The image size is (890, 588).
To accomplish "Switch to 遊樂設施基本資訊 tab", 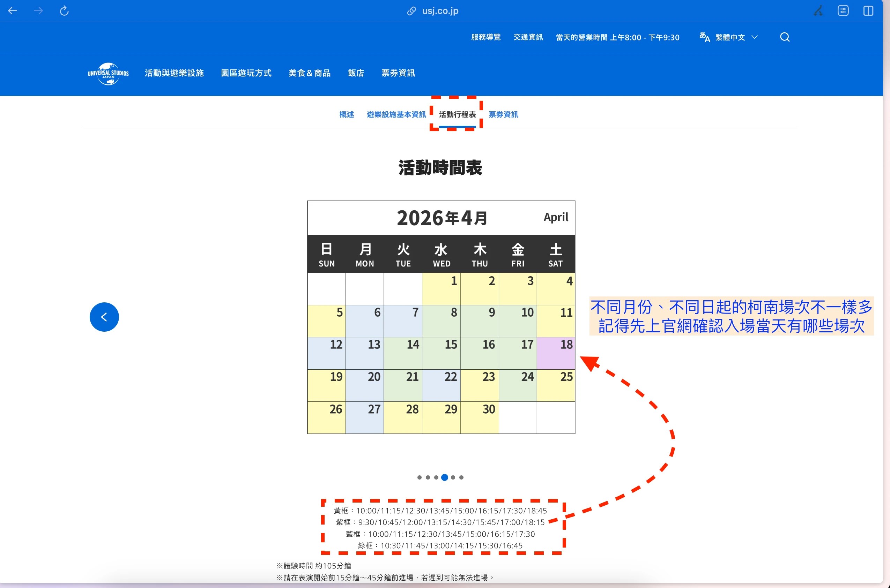I will [x=396, y=114].
